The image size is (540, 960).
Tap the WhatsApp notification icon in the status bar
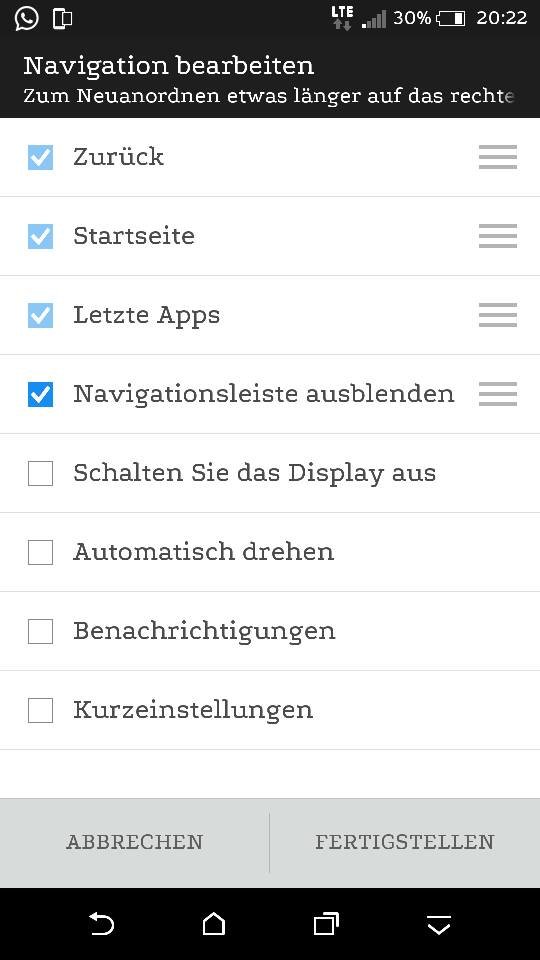pos(27,18)
